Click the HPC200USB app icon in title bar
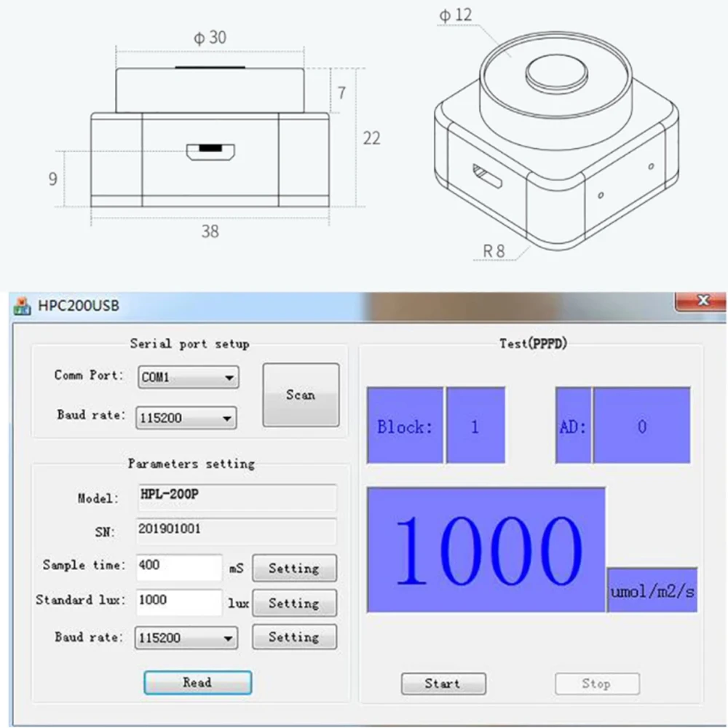 [22, 306]
